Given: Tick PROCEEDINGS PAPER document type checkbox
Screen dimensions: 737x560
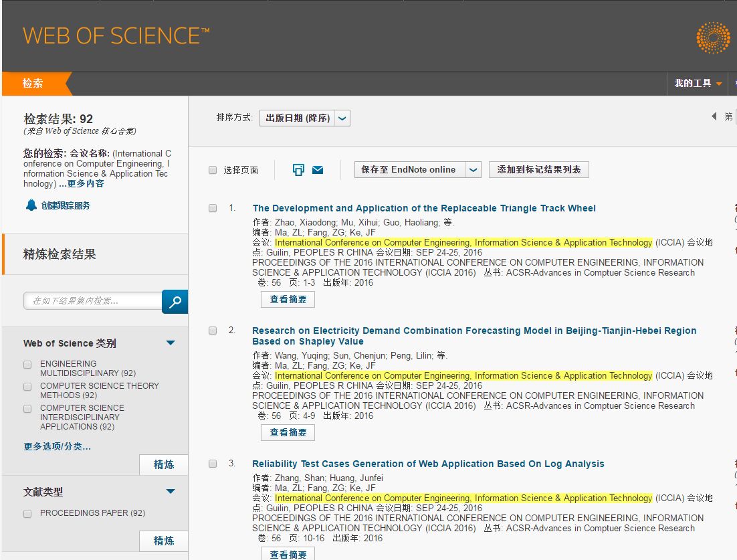Looking at the screenshot, I should [27, 513].
